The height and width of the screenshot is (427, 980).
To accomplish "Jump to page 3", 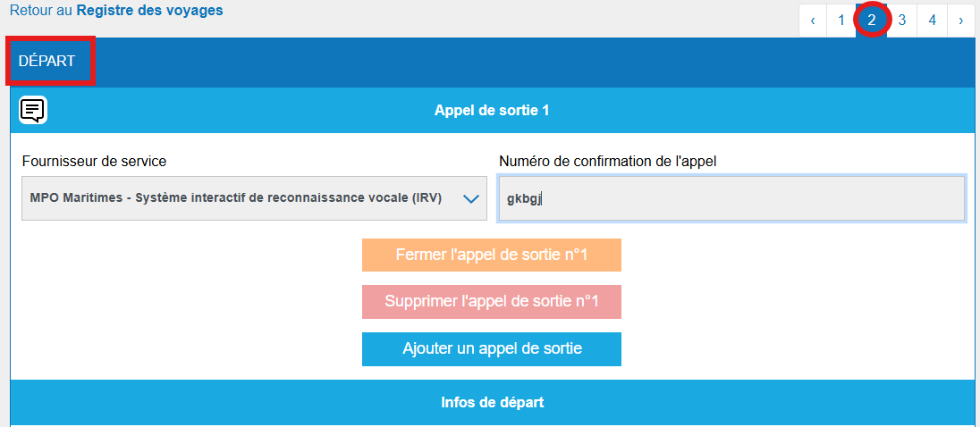I will (902, 21).
